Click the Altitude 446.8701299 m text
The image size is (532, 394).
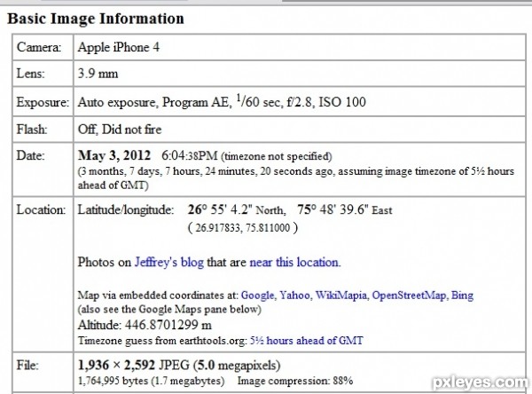coord(145,325)
